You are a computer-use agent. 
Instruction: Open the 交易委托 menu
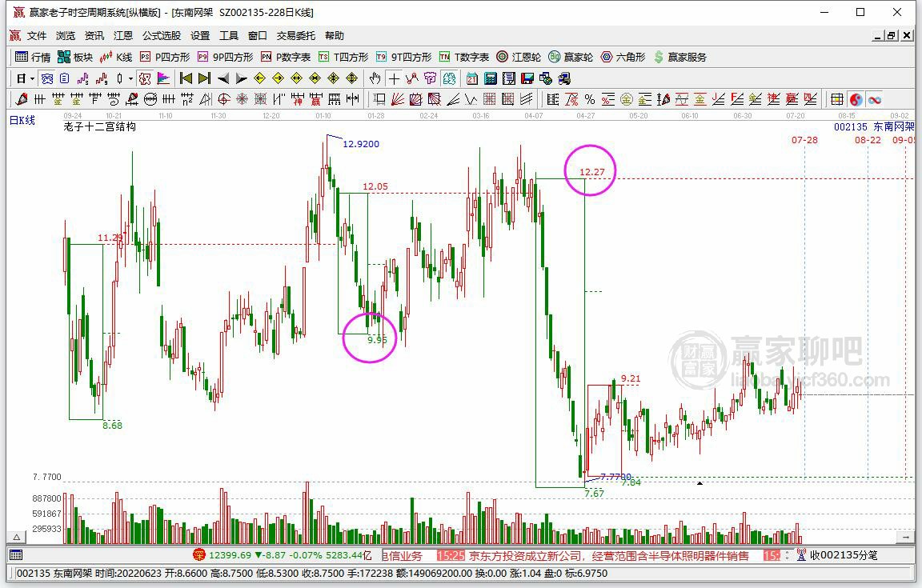296,36
